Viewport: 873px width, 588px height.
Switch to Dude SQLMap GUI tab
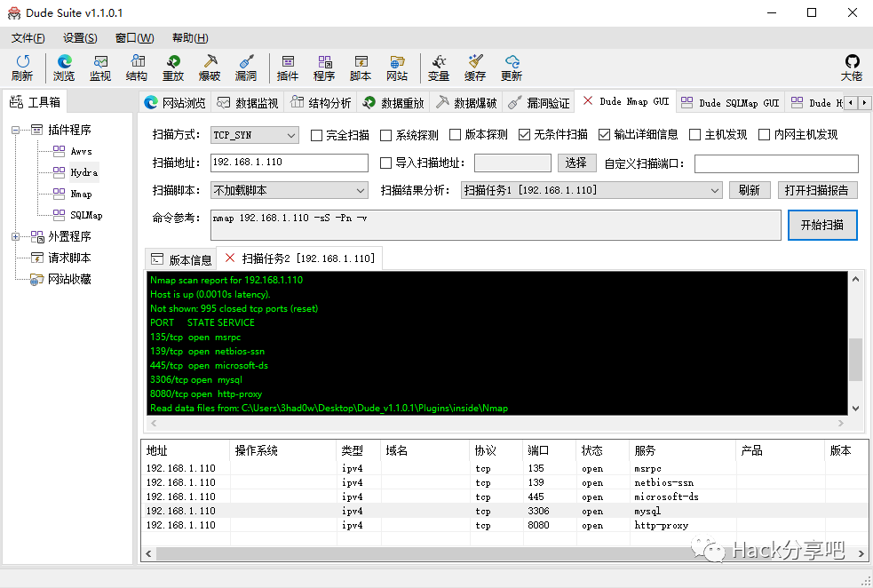(x=731, y=102)
